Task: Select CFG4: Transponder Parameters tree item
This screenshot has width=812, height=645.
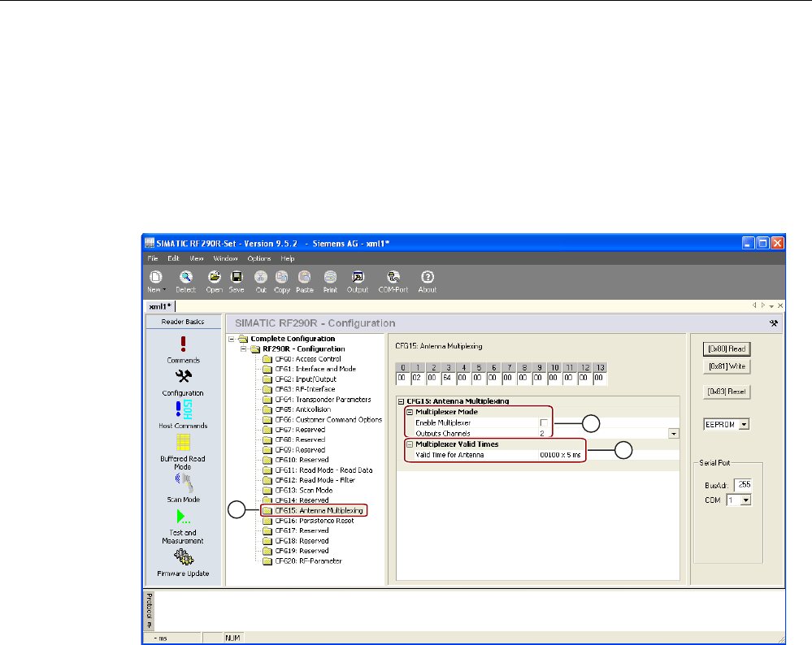Action: pos(323,400)
